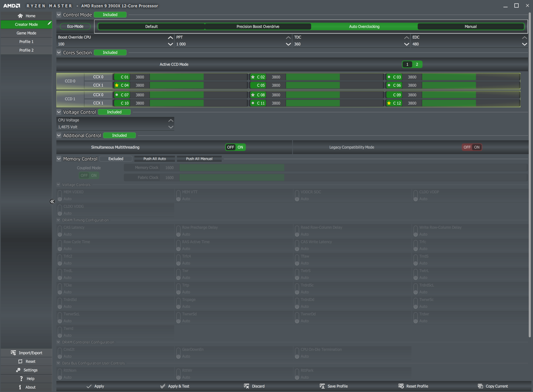Click the CPU Voltage down arrow

pos(171,127)
